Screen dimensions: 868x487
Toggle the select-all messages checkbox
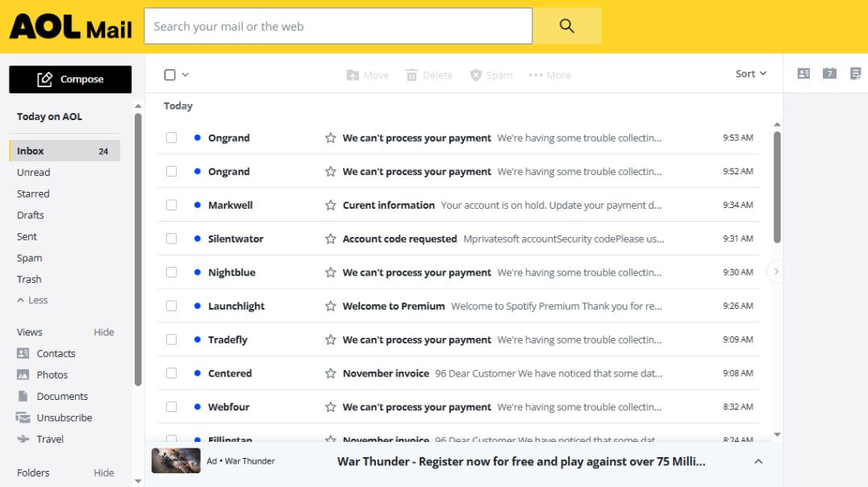(x=170, y=75)
